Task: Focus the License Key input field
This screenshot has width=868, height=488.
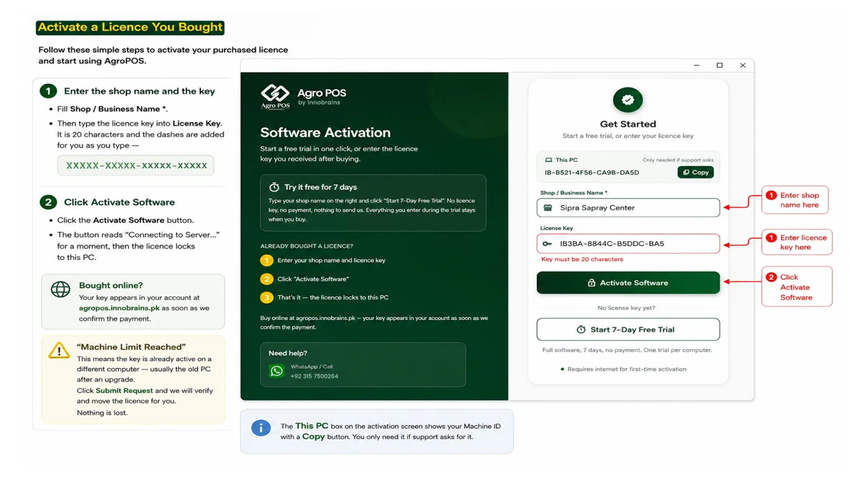Action: (x=628, y=243)
